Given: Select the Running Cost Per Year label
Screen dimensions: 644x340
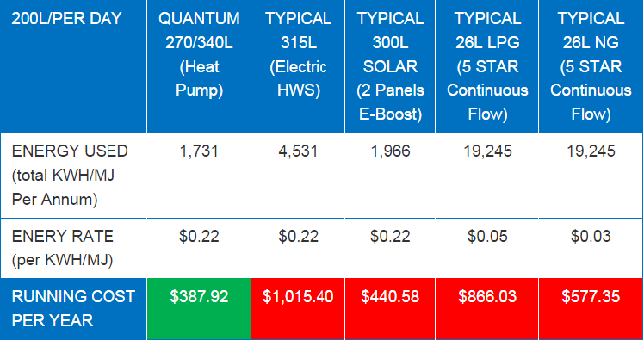Looking at the screenshot, I should click(x=73, y=309).
